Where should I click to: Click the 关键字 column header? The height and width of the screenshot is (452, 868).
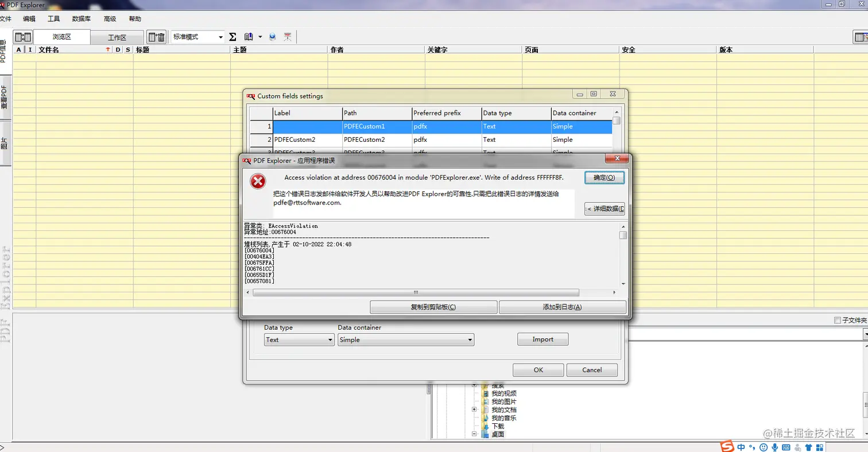[x=473, y=50]
